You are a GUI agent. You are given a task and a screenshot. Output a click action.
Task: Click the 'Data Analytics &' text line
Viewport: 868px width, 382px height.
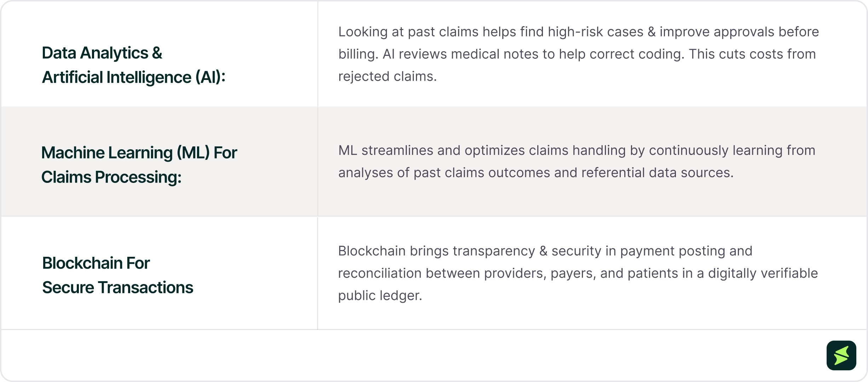point(102,53)
